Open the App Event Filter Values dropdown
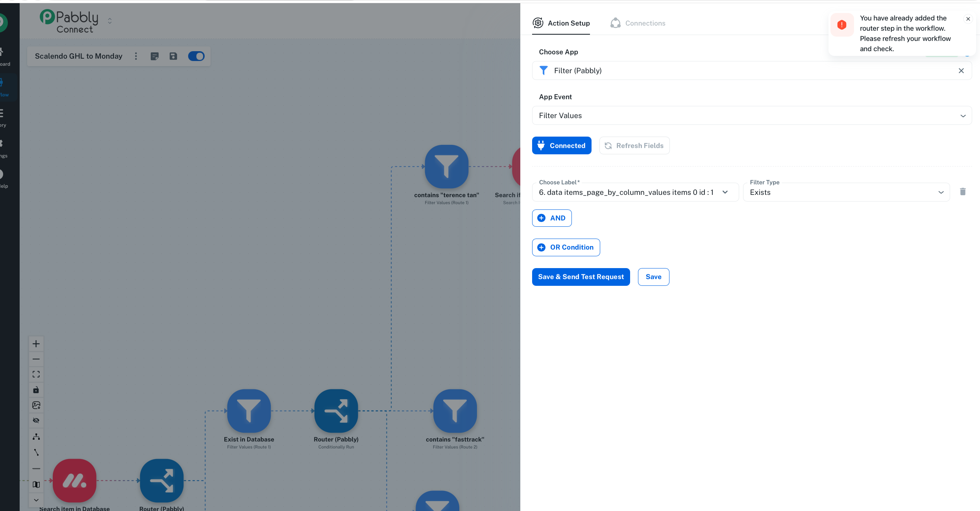 click(751, 115)
